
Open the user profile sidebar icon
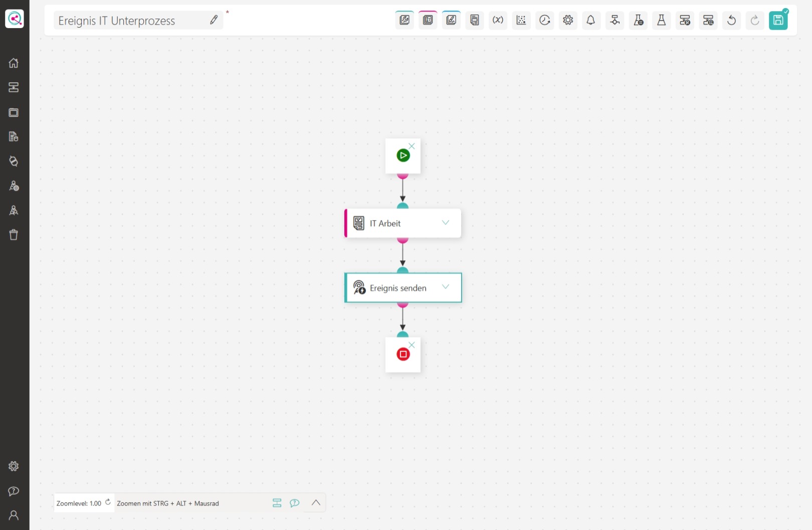pos(14,515)
